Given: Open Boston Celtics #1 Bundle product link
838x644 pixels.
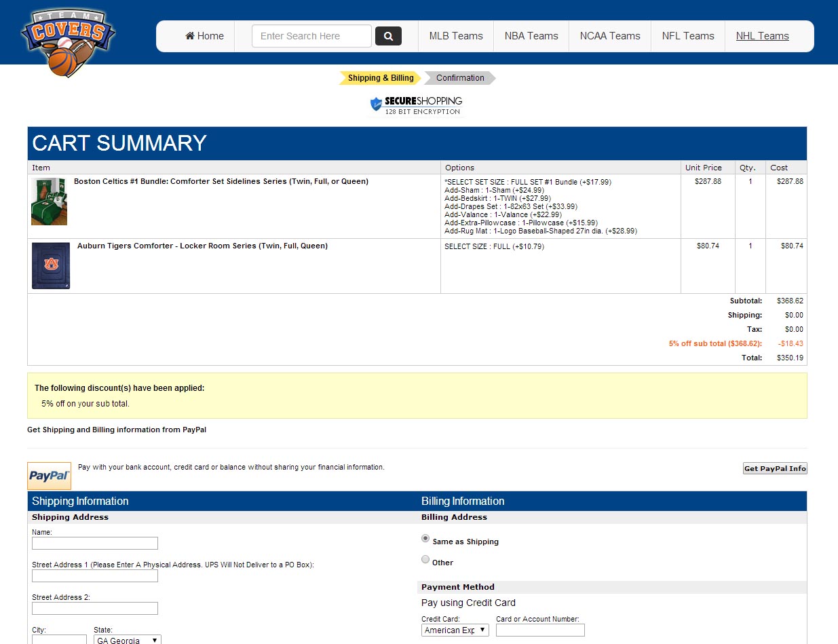Looking at the screenshot, I should (x=221, y=182).
